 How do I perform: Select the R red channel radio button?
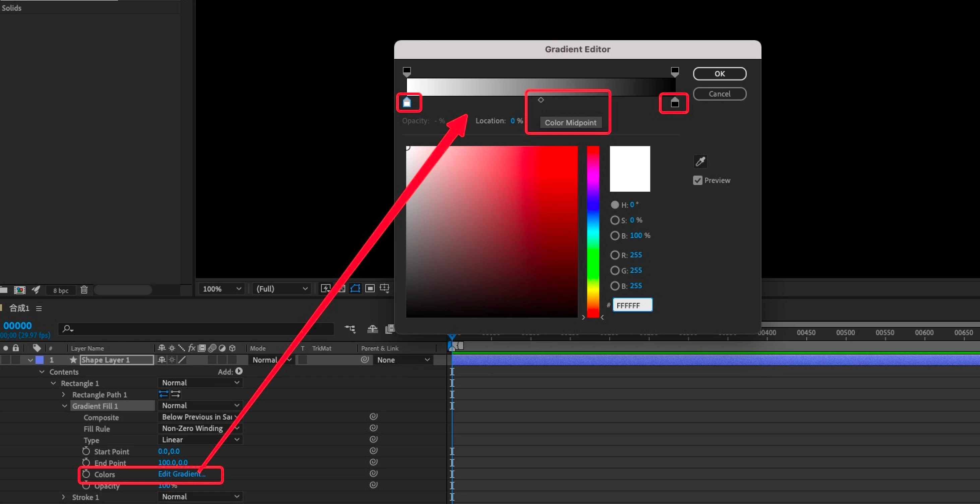click(615, 255)
